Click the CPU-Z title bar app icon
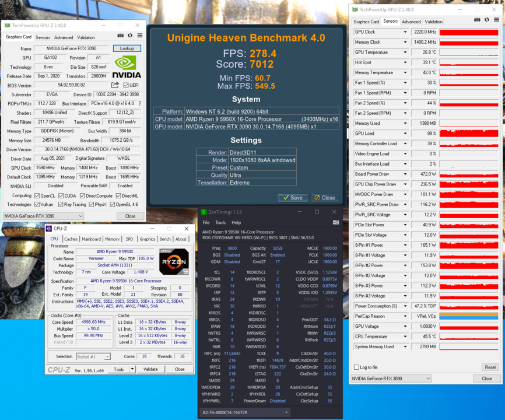Image resolution: width=505 pixels, height=420 pixels. 49,229
